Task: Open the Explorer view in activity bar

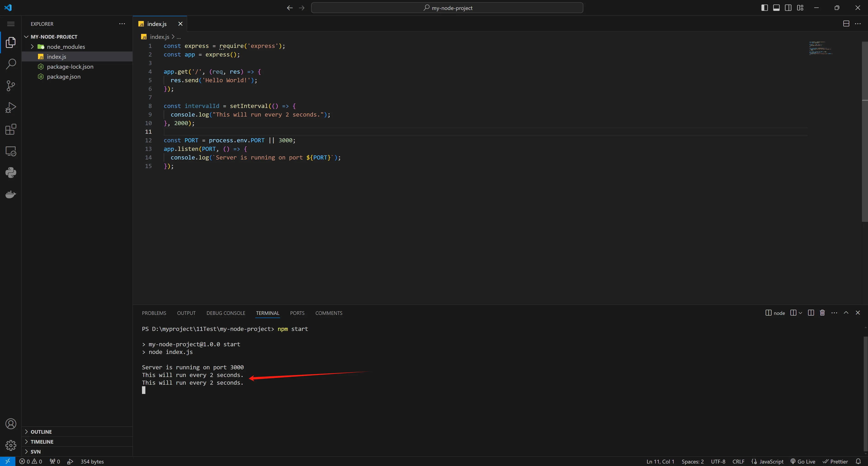Action: pos(11,42)
